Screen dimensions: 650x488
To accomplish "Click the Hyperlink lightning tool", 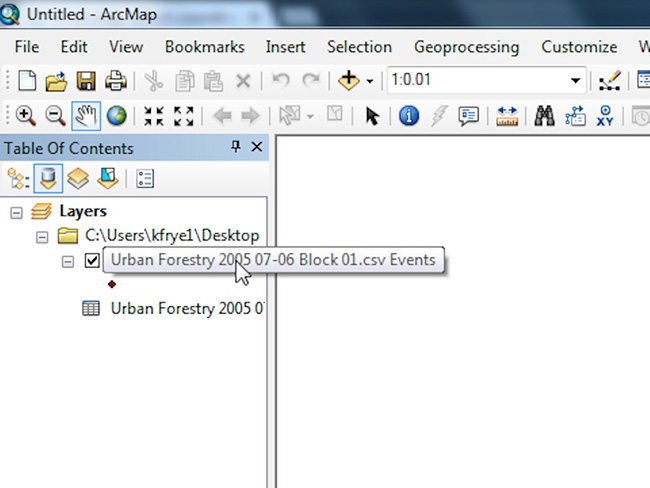I will pyautogui.click(x=439, y=116).
